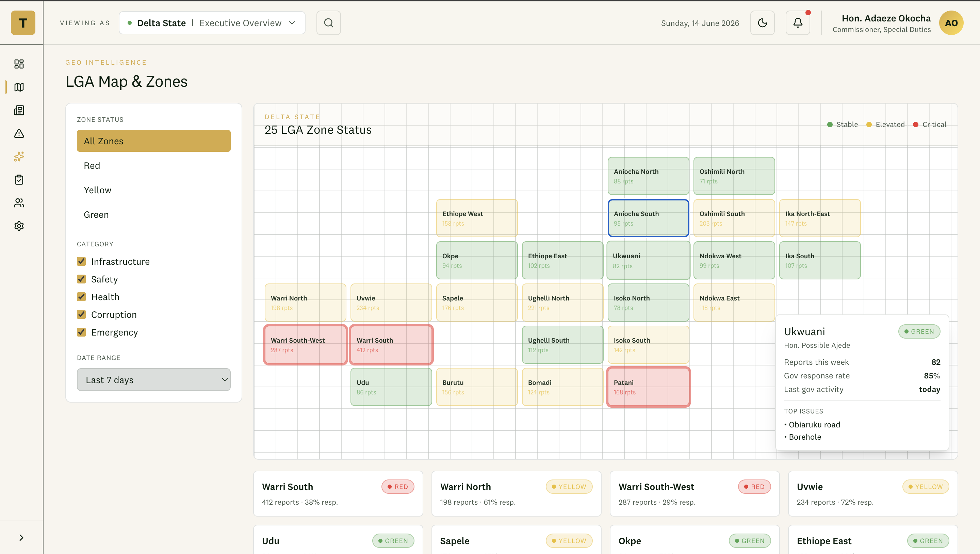Uncheck the Safety category

click(x=81, y=279)
